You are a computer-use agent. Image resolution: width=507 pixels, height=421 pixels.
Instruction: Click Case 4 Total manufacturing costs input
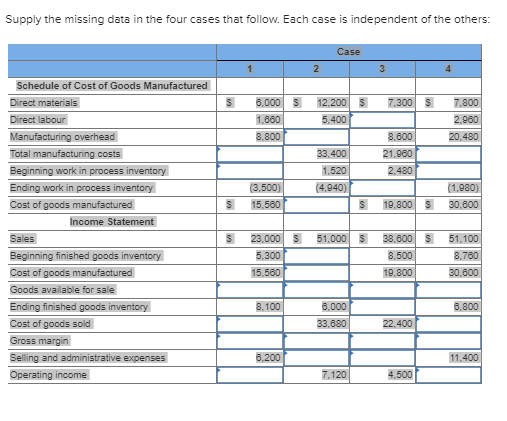pyautogui.click(x=448, y=154)
